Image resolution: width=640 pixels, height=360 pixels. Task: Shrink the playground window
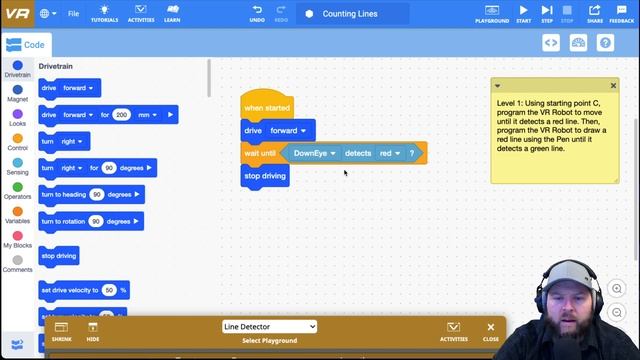[x=62, y=332]
